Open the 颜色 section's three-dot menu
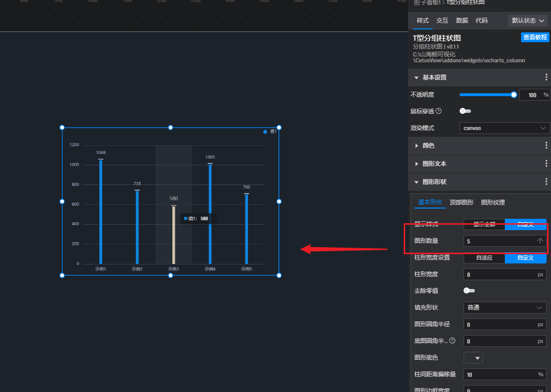The image size is (551, 392). coord(546,146)
